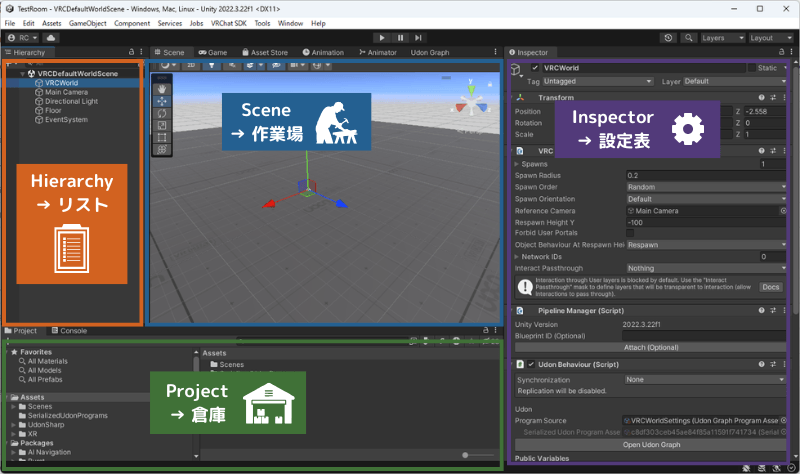
Task: Select the Scale tool in Scene view
Action: point(162,126)
